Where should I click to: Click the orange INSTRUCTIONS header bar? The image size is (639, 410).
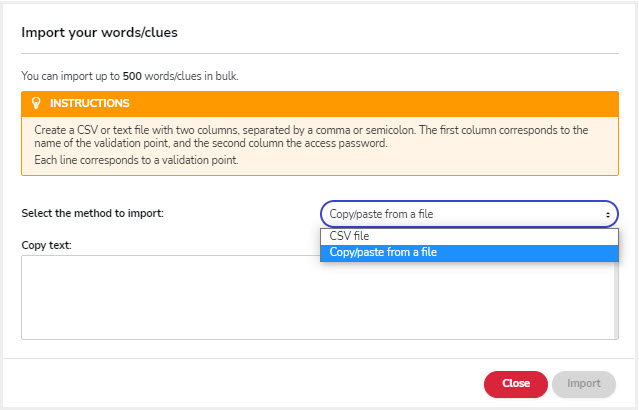pyautogui.click(x=320, y=104)
